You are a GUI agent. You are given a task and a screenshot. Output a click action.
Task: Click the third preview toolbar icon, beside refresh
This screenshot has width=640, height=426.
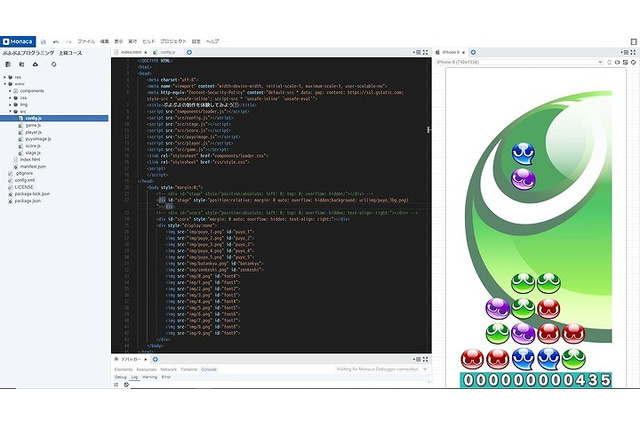pyautogui.click(x=625, y=62)
